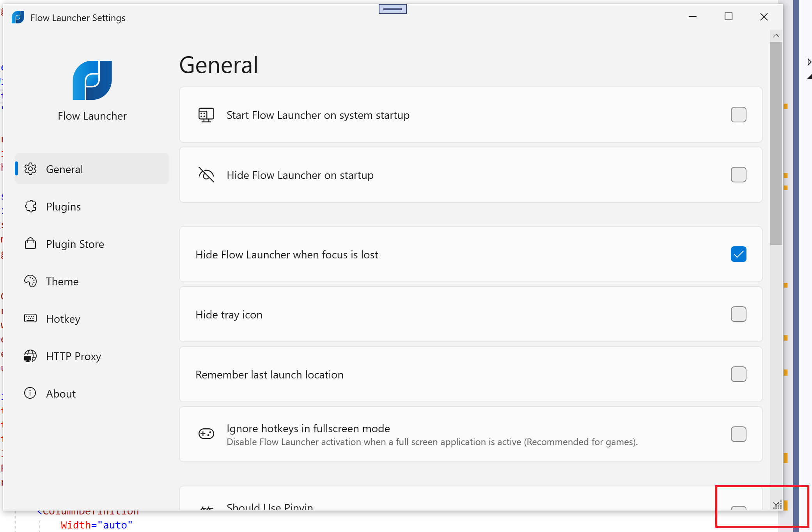812x532 pixels.
Task: Click the Theme palette icon
Action: (30, 281)
